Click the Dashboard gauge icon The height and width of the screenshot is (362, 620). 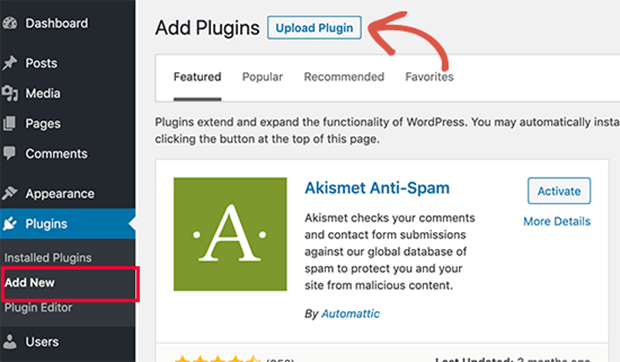coord(9,23)
